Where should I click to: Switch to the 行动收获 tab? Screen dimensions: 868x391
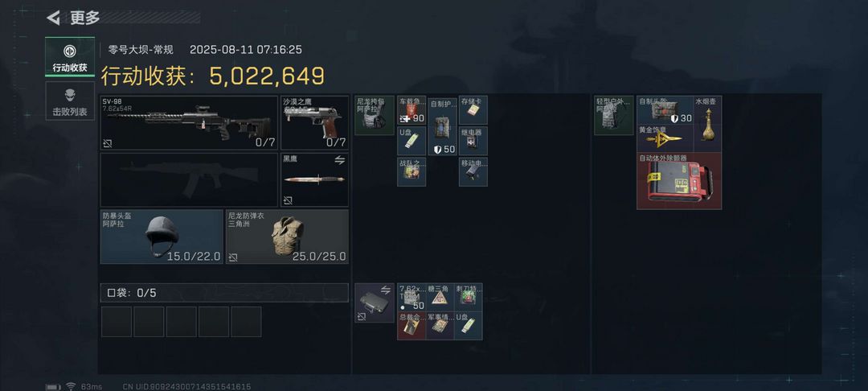[70, 56]
